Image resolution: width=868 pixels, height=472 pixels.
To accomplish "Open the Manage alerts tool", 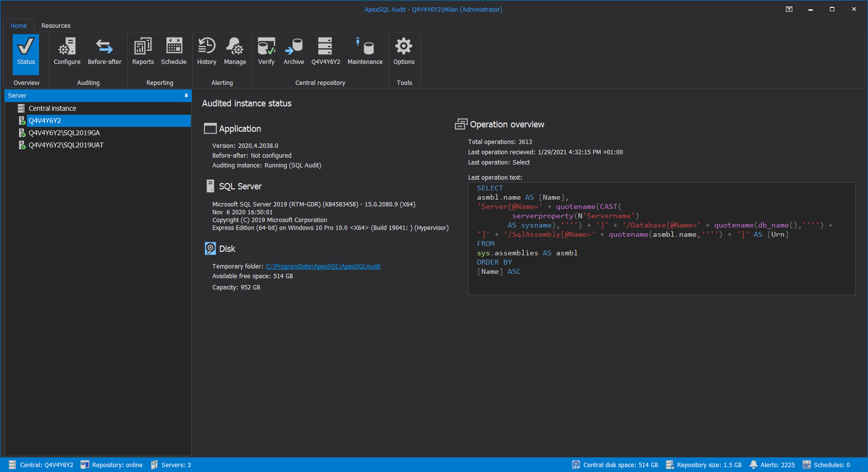I will pyautogui.click(x=235, y=51).
